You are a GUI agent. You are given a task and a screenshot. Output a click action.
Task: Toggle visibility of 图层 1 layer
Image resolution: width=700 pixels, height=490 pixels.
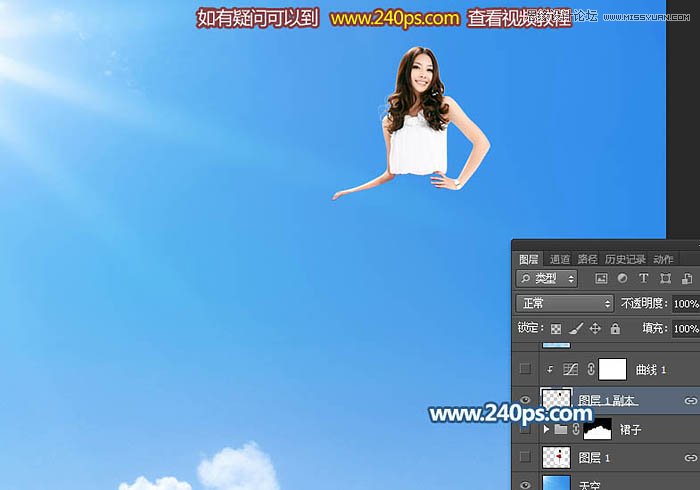pyautogui.click(x=525, y=457)
